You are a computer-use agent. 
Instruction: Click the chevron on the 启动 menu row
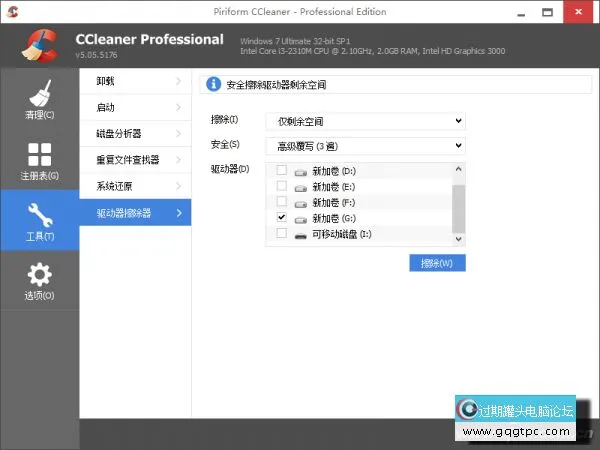click(178, 107)
